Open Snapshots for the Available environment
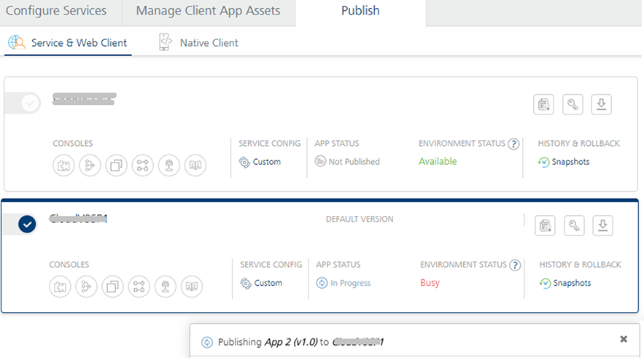This screenshot has height=358, width=644. click(570, 162)
